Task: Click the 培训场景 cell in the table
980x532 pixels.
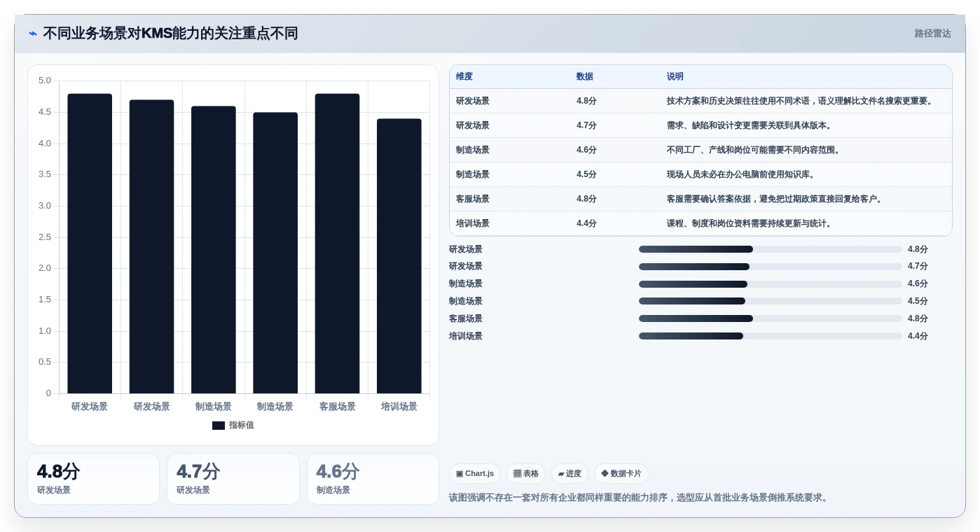Action: 473,223
